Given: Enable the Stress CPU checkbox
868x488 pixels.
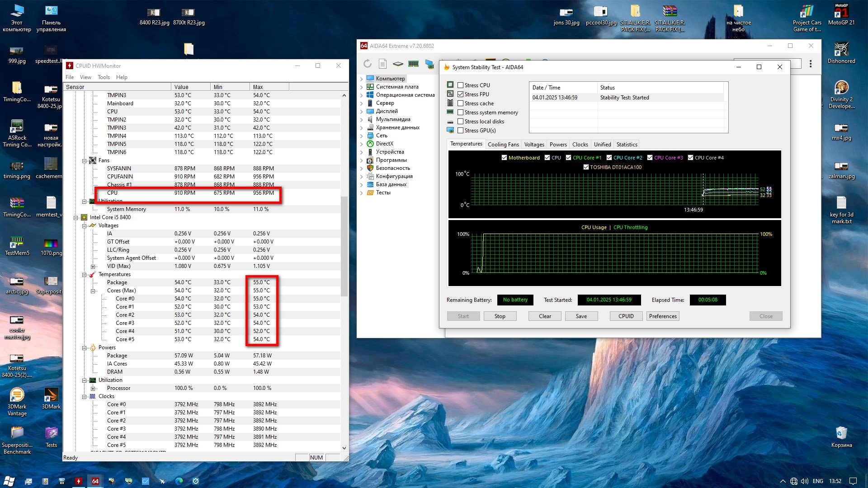Looking at the screenshot, I should 460,85.
